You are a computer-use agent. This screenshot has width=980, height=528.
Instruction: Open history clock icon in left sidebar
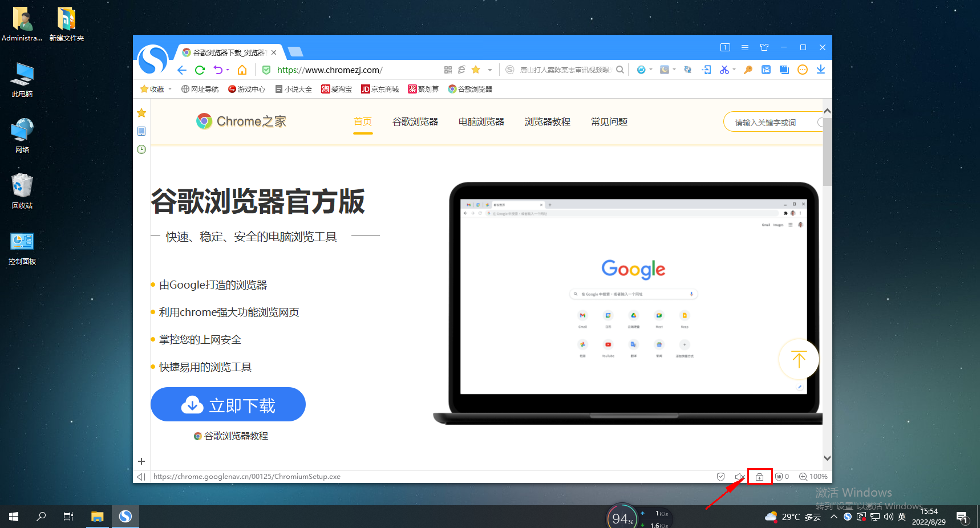141,149
